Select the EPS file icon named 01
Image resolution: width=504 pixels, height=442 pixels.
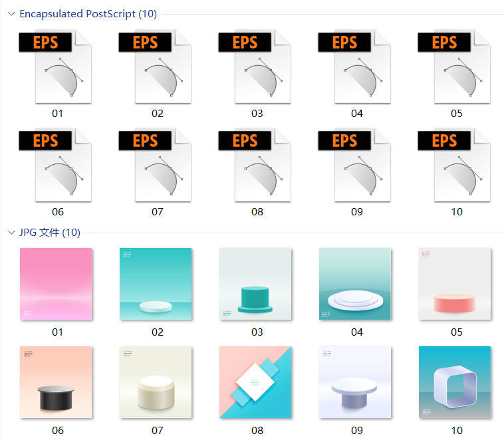[x=55, y=67]
